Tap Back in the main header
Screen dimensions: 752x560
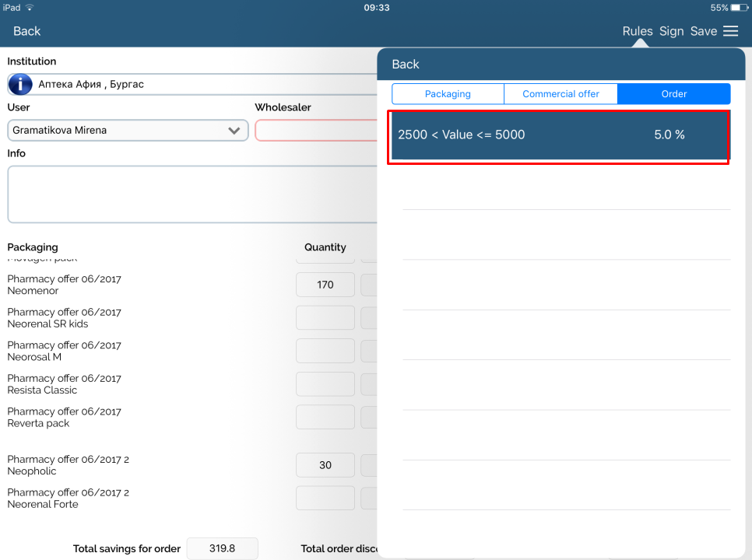click(27, 31)
